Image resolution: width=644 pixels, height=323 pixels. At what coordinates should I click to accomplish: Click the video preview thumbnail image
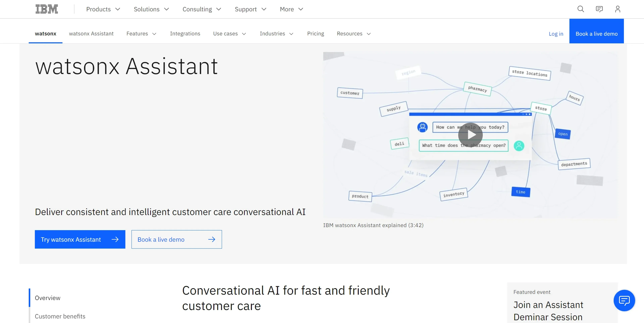click(x=470, y=135)
